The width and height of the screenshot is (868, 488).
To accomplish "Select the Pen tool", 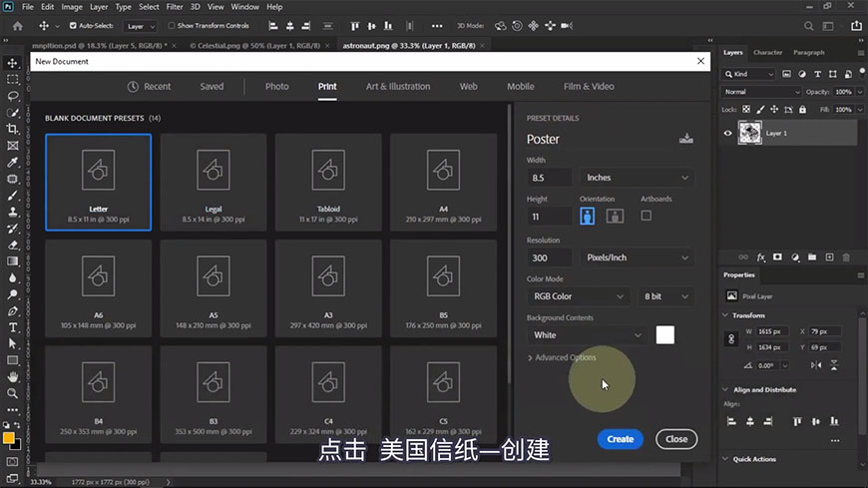I will pyautogui.click(x=12, y=311).
